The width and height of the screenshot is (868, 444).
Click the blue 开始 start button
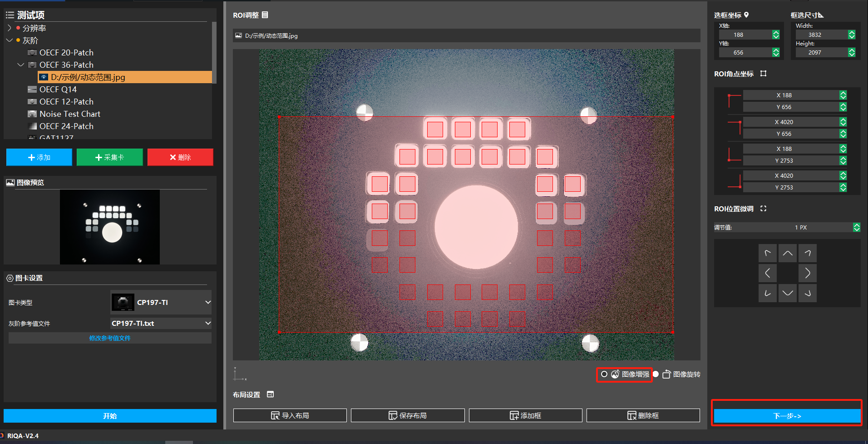[x=110, y=416]
